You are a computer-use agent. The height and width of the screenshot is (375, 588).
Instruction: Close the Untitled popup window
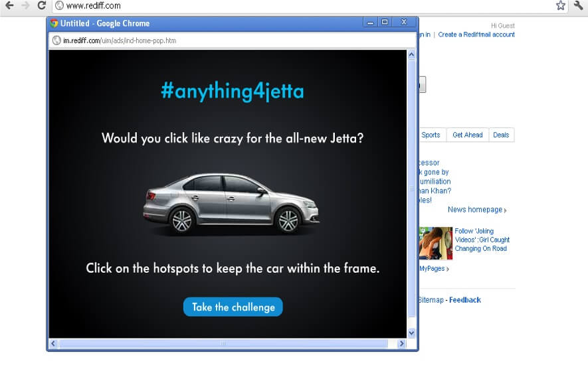point(404,22)
